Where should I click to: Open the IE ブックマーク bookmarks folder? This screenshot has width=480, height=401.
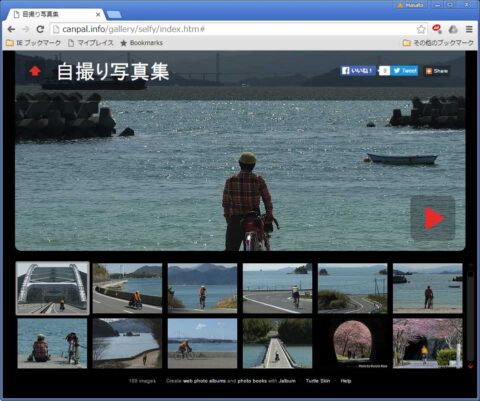(x=34, y=43)
